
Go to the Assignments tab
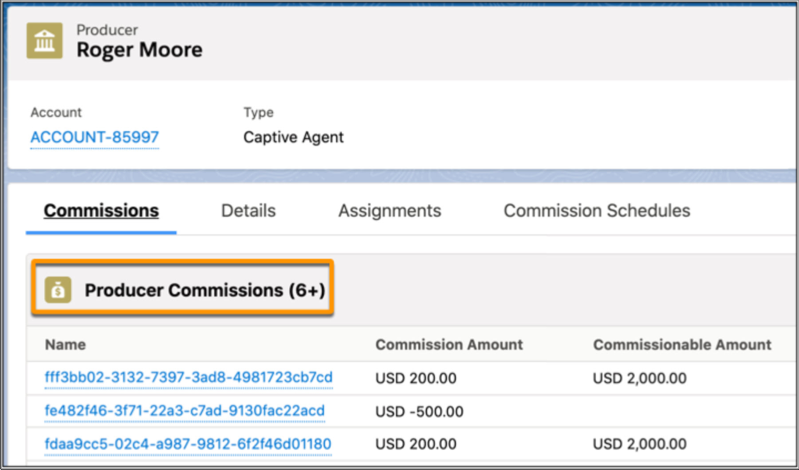tap(390, 211)
